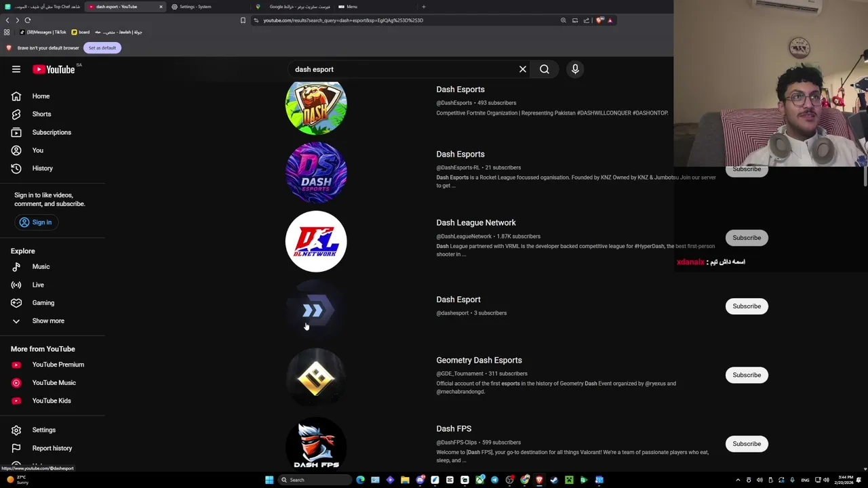
Task: Set Brave as default browser
Action: pyautogui.click(x=102, y=47)
